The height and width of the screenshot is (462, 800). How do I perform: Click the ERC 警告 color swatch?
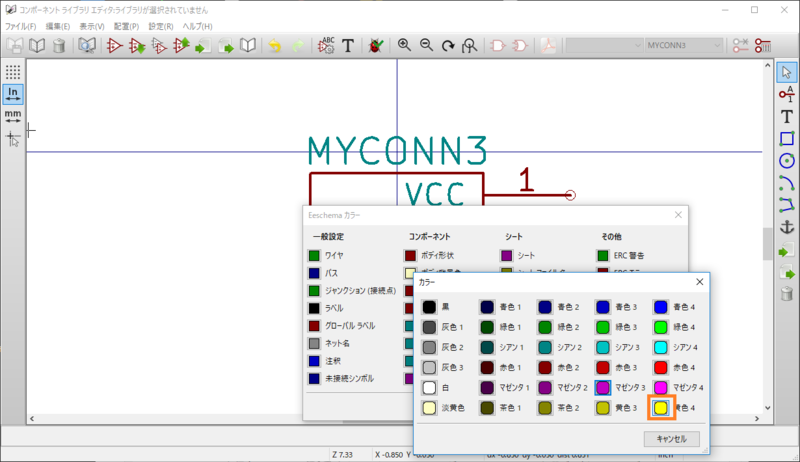point(603,255)
